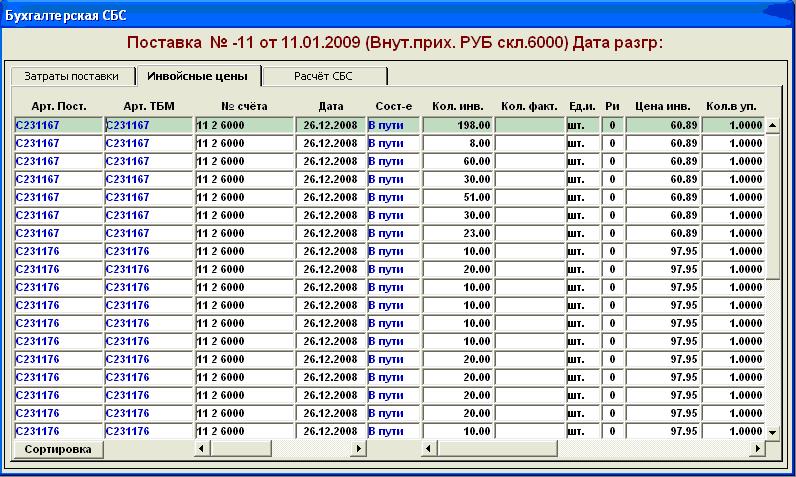Click unit шт. in the 8.00 row
796x477 pixels.
pyautogui.click(x=583, y=144)
